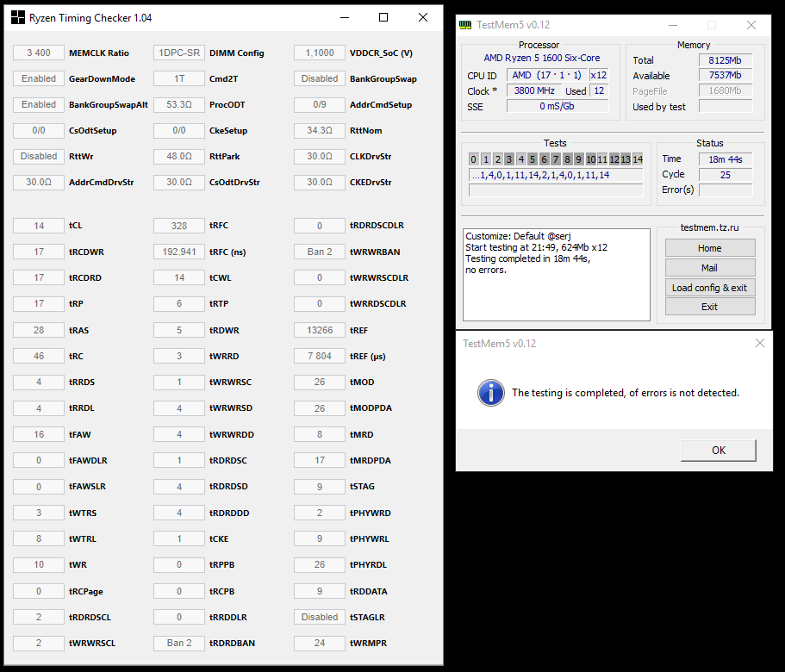Click the tFAW value 16
785x672 pixels.
(x=39, y=434)
